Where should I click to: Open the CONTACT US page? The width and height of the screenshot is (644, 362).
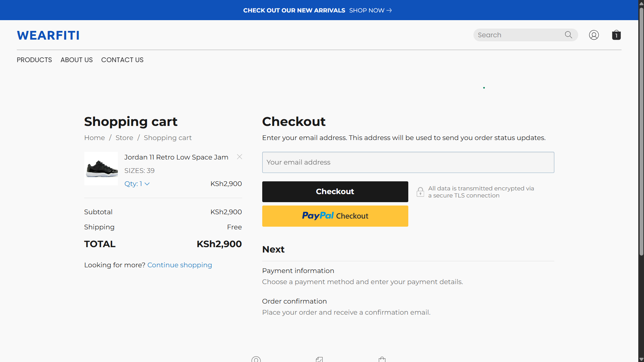(x=122, y=60)
